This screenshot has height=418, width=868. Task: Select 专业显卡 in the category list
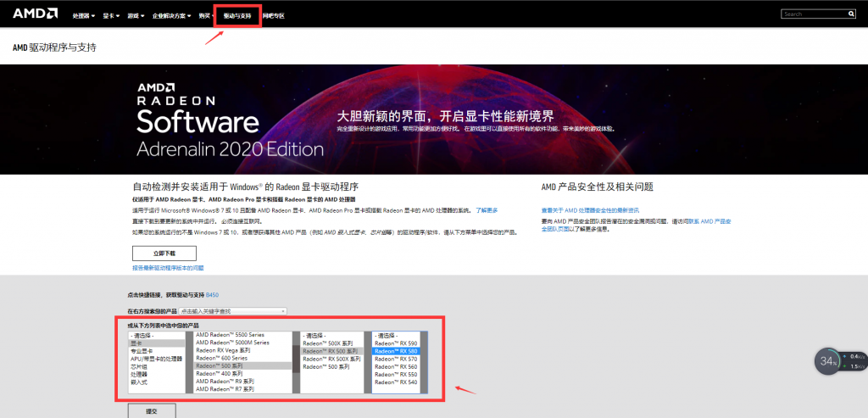tap(156, 351)
